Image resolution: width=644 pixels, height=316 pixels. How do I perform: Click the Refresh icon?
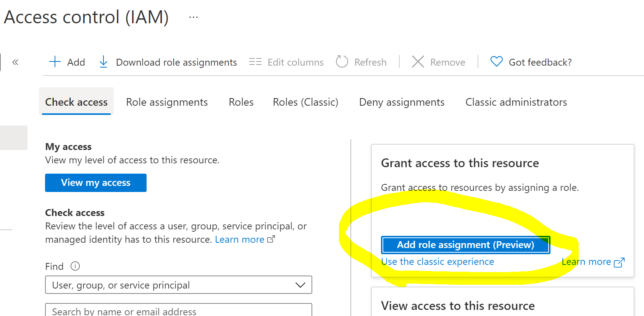click(342, 61)
